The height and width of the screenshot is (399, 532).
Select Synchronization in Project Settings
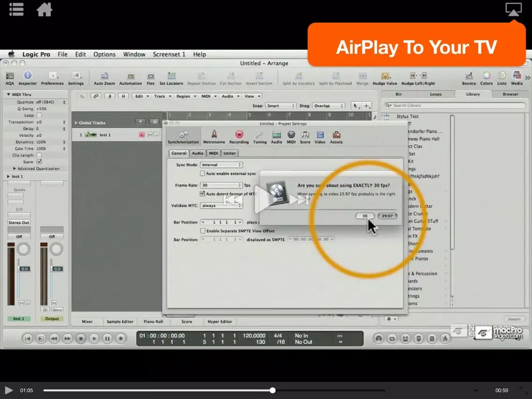coord(183,137)
